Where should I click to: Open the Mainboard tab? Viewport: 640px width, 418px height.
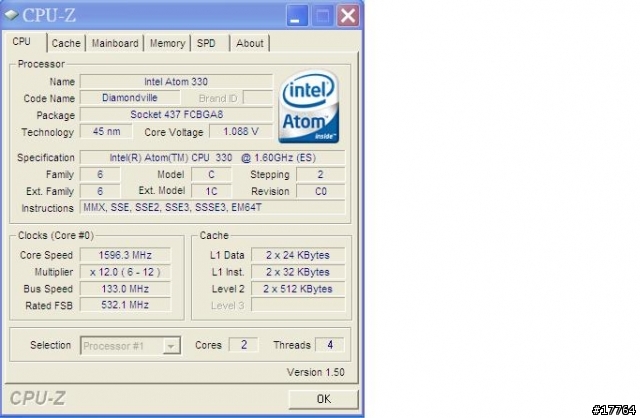coord(115,43)
